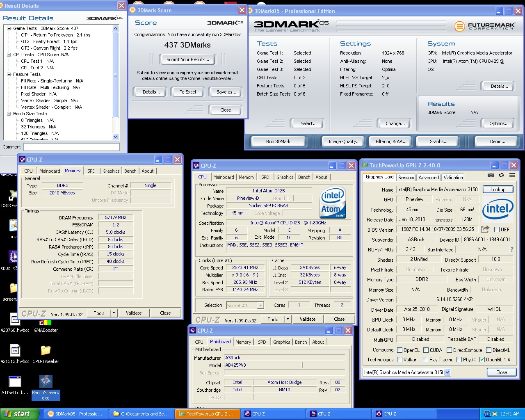The image size is (525, 420).
Task: Open the SPD tab in CPU-Z Memory window
Action: click(91, 171)
